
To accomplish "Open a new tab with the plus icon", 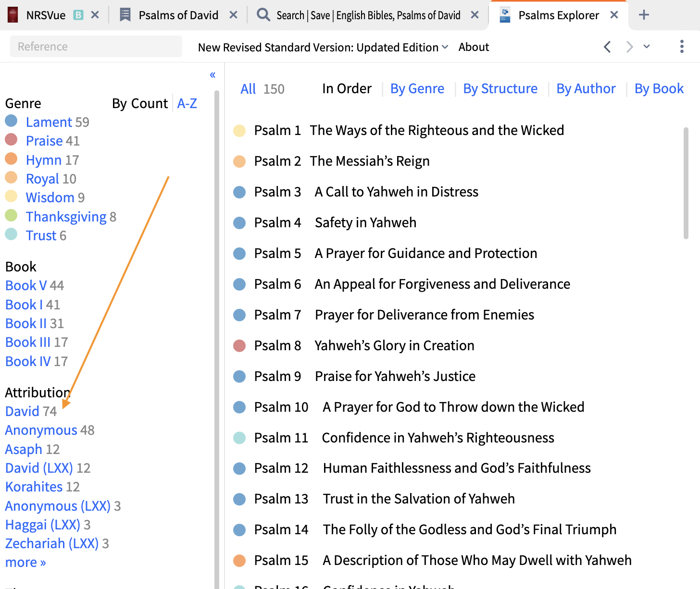I will tap(644, 14).
